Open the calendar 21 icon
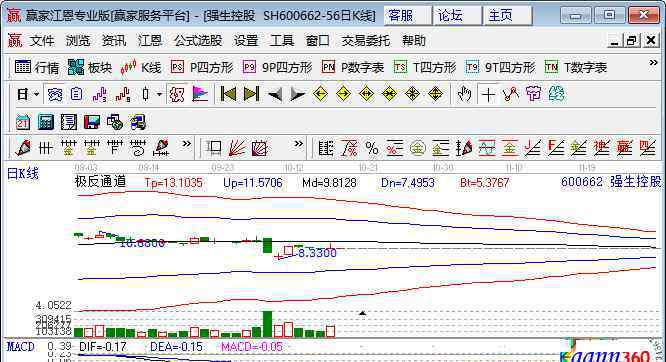666x362 pixels. pyautogui.click(x=23, y=122)
